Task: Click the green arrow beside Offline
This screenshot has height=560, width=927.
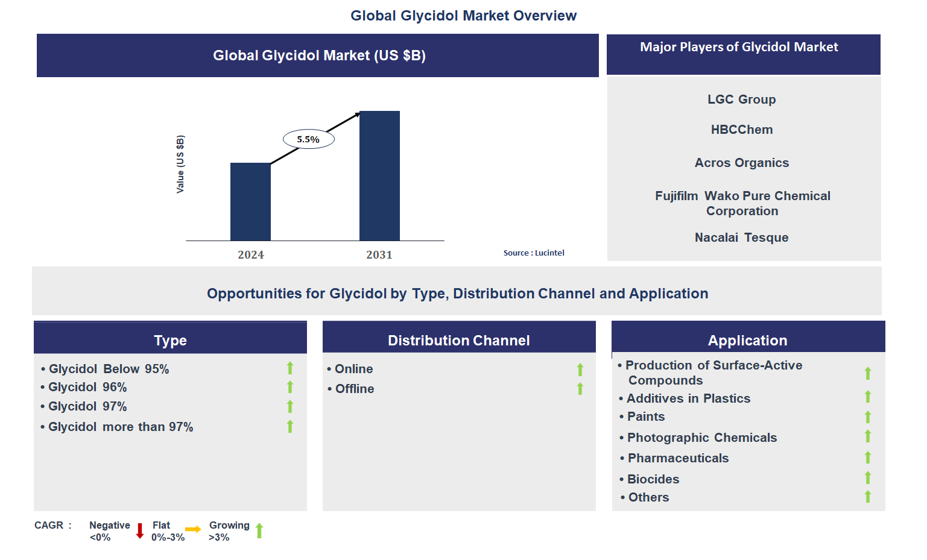Action: [580, 389]
